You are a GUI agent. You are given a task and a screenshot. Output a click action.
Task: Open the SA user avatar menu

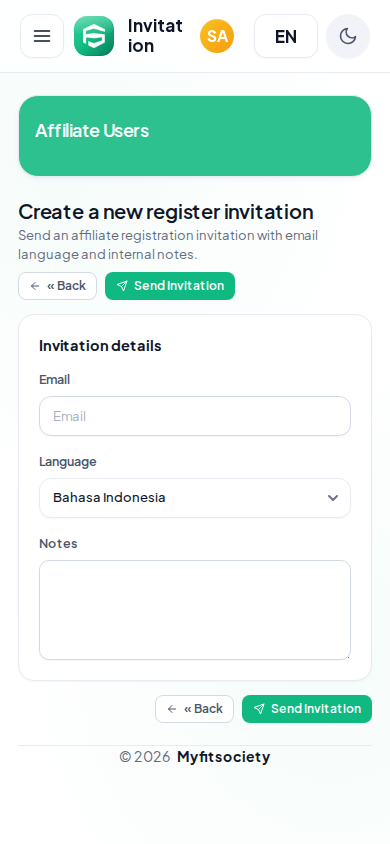[217, 36]
